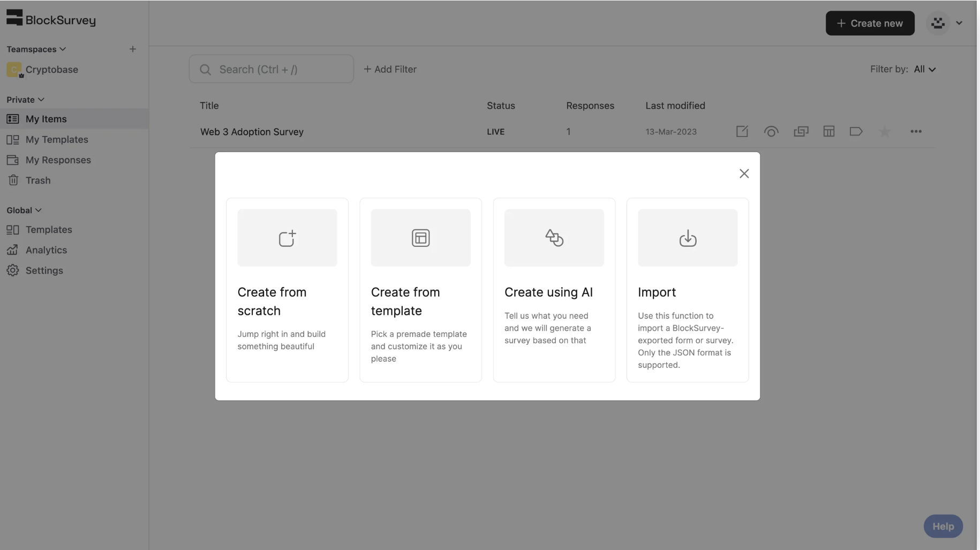The image size is (980, 550).
Task: Open the Help widget
Action: click(x=943, y=526)
